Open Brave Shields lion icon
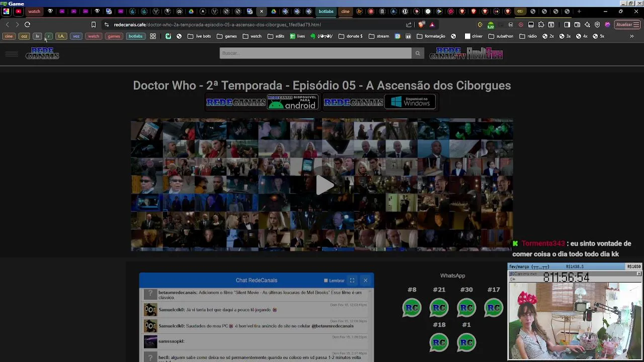 pos(422,24)
